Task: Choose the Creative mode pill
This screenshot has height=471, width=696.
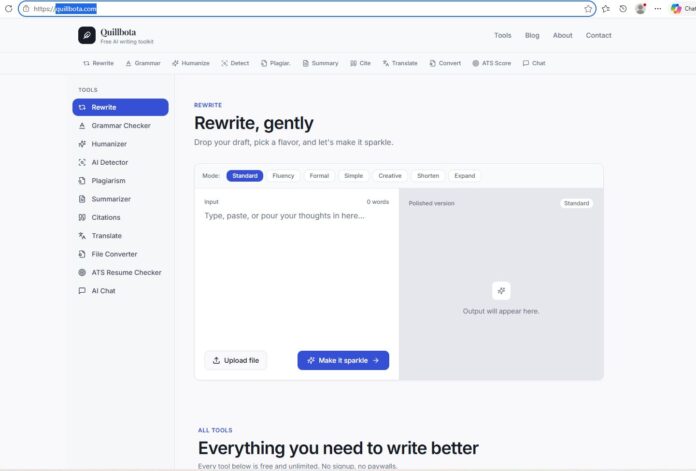Action: pyautogui.click(x=390, y=176)
